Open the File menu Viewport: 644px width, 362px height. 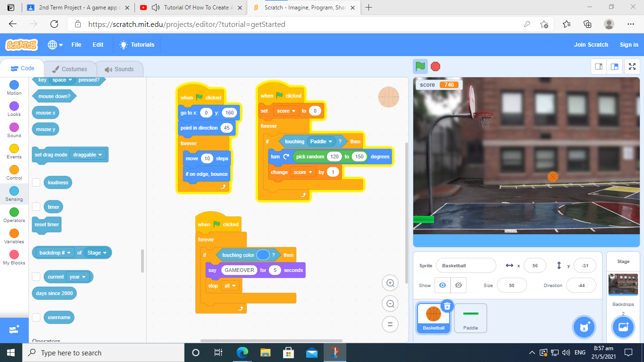76,45
